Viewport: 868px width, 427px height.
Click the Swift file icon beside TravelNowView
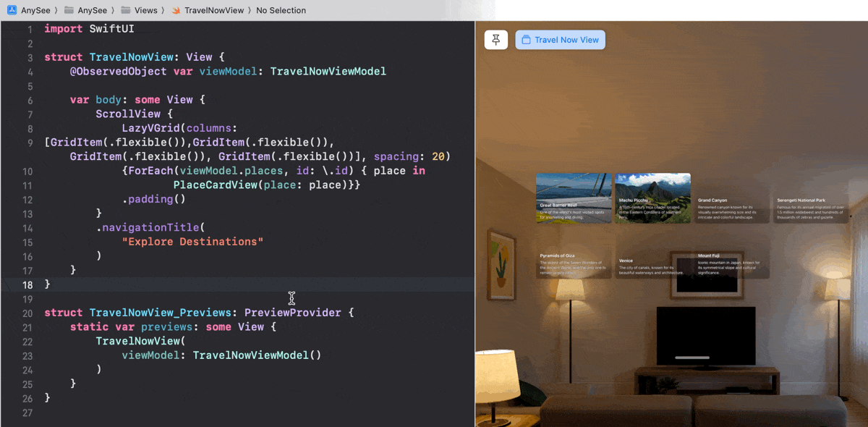coord(176,10)
